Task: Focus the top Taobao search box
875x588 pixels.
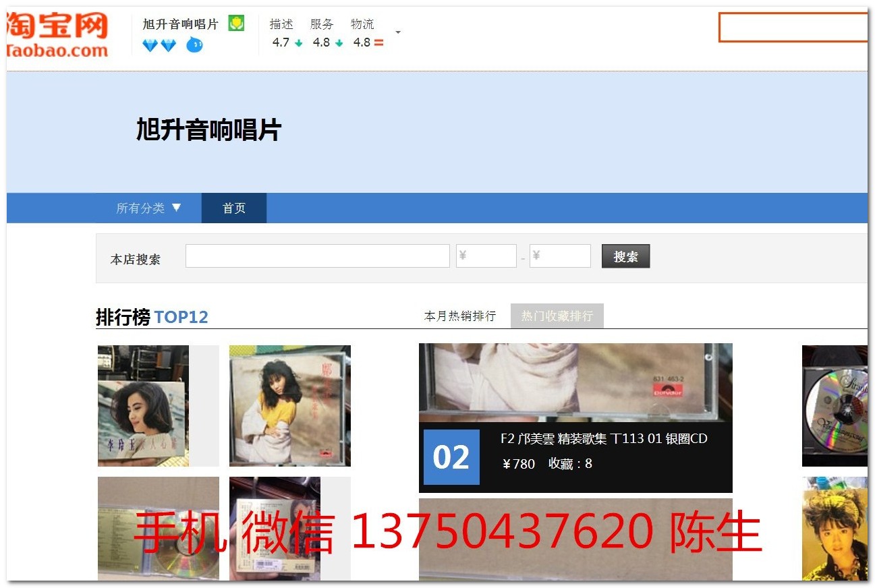Action: coord(793,28)
